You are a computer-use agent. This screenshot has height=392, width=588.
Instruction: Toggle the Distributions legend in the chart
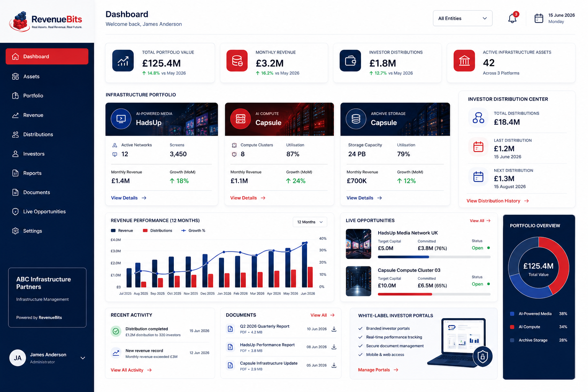(x=157, y=230)
